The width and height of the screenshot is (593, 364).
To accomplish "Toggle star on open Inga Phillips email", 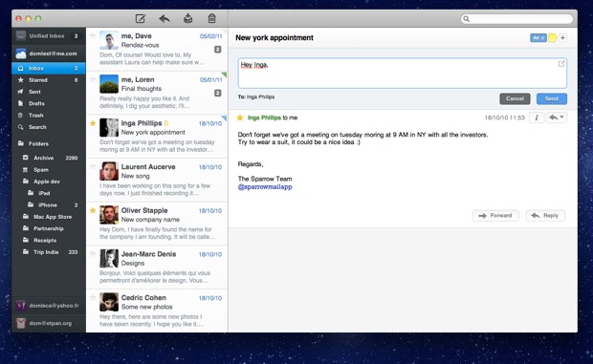I will (x=240, y=118).
